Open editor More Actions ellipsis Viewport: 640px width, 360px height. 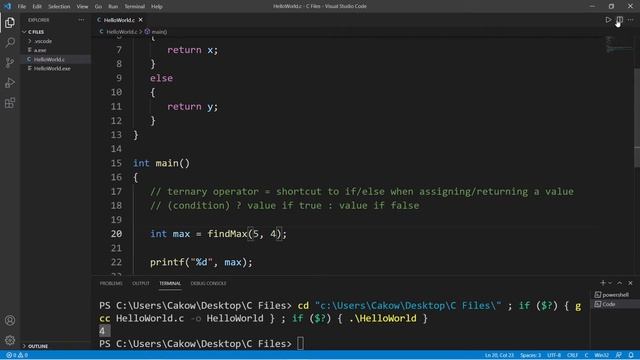[631, 20]
